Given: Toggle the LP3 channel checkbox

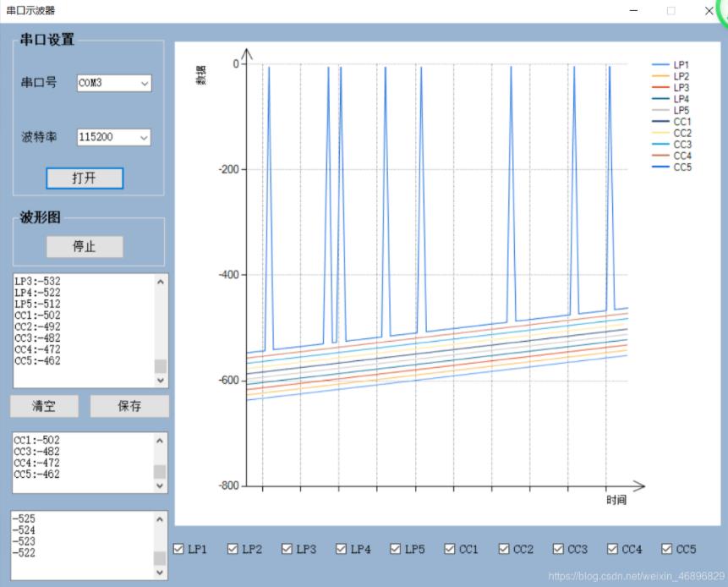Looking at the screenshot, I should point(287,549).
